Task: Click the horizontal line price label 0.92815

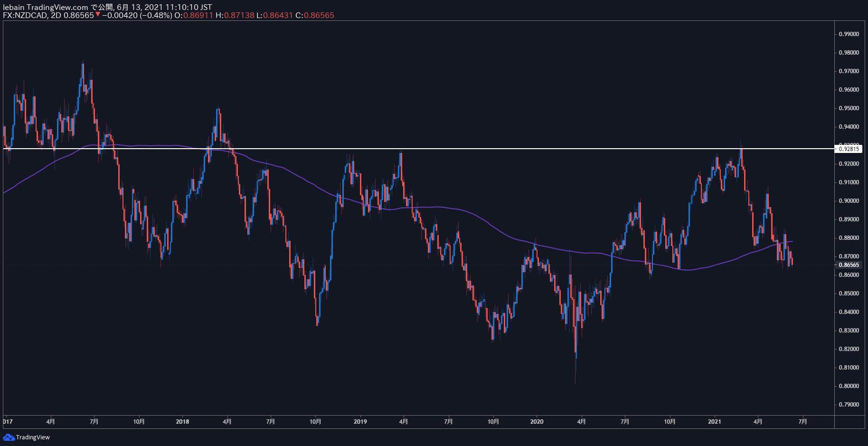Action: point(849,149)
